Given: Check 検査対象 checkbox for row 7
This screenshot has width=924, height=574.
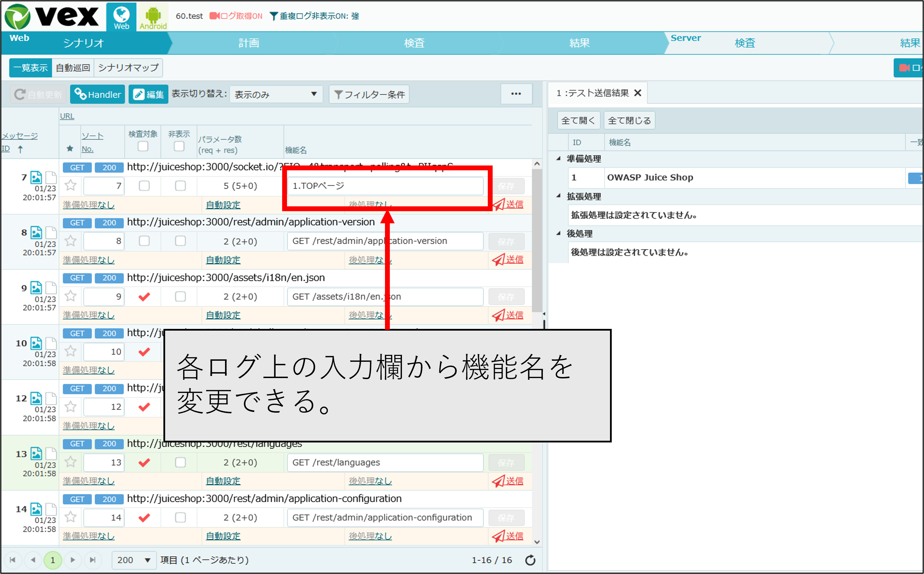Looking at the screenshot, I should click(x=144, y=186).
